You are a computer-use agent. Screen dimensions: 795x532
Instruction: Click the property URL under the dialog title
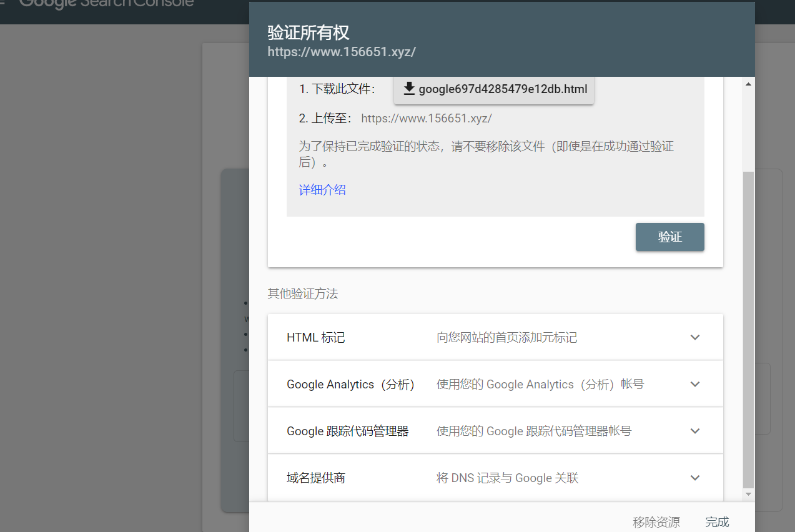342,52
